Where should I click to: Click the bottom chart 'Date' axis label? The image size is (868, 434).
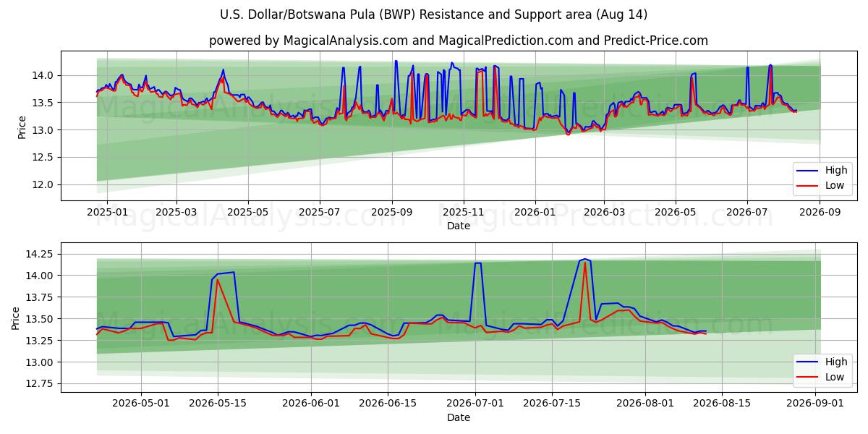tap(459, 417)
